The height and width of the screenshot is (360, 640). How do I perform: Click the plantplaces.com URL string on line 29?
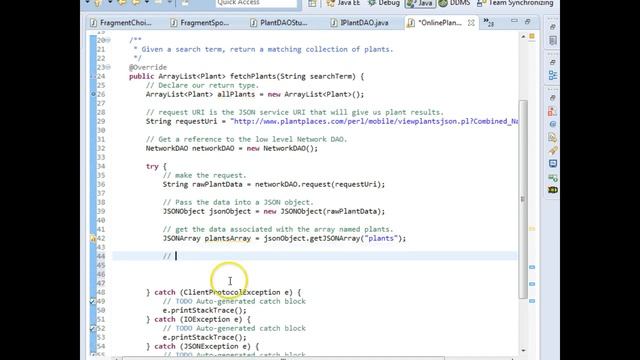pyautogui.click(x=374, y=121)
